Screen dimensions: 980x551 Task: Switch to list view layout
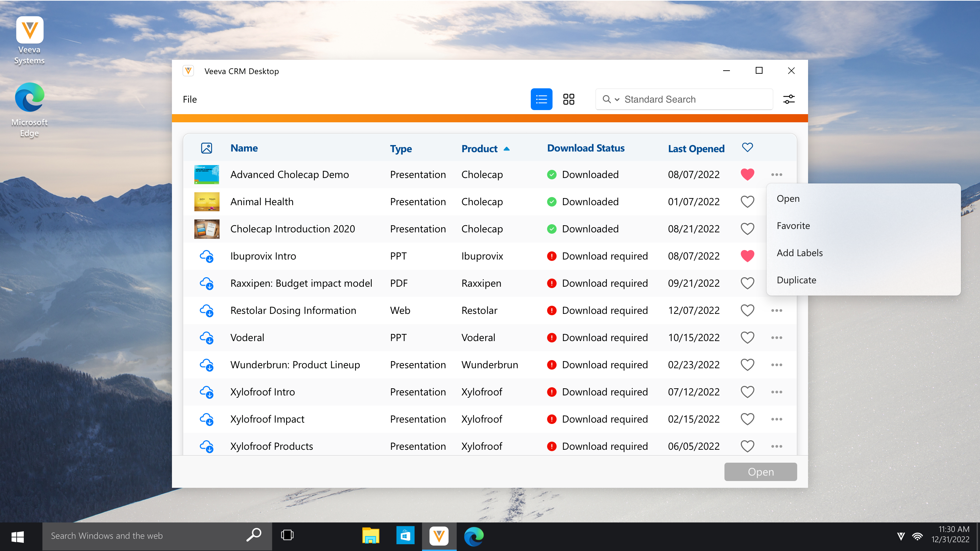pyautogui.click(x=541, y=99)
